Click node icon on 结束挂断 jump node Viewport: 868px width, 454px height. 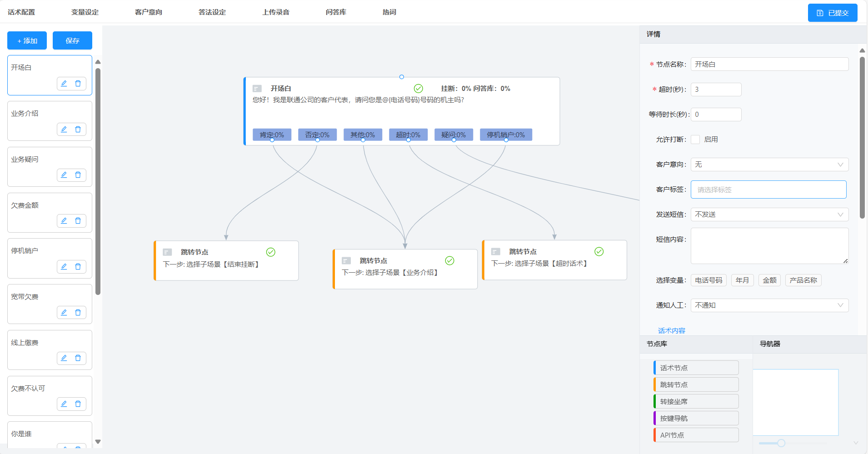pyautogui.click(x=167, y=252)
